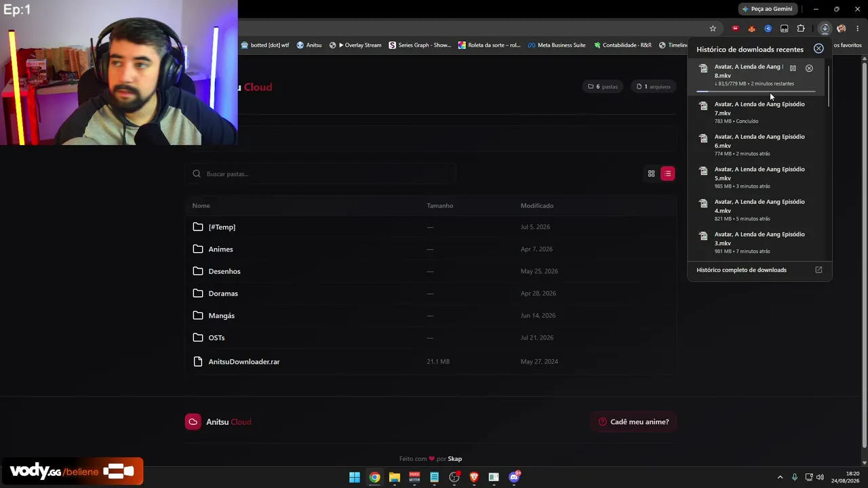
Task: Open the Contabilidade - R&R bookmark
Action: pyautogui.click(x=623, y=45)
